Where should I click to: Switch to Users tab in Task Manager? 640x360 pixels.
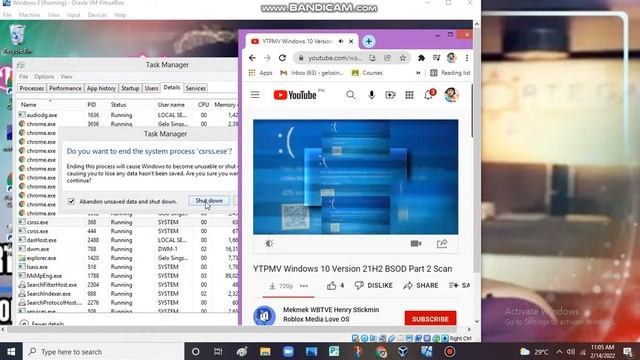(151, 88)
